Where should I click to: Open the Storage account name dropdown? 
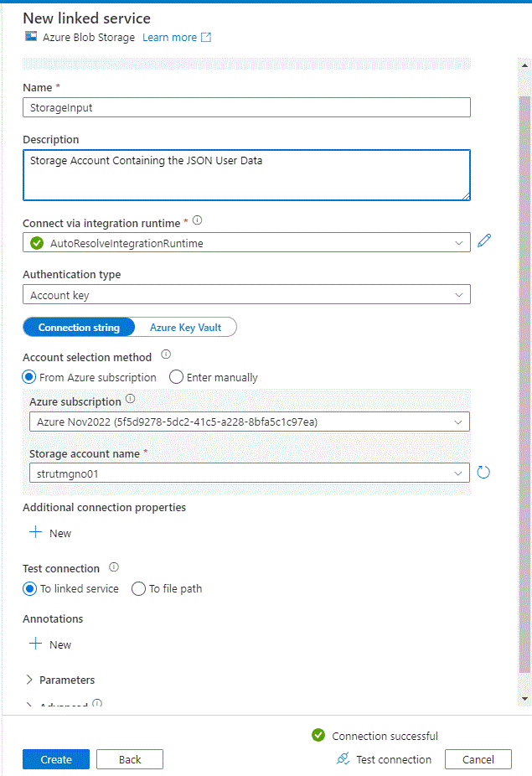[x=250, y=473]
